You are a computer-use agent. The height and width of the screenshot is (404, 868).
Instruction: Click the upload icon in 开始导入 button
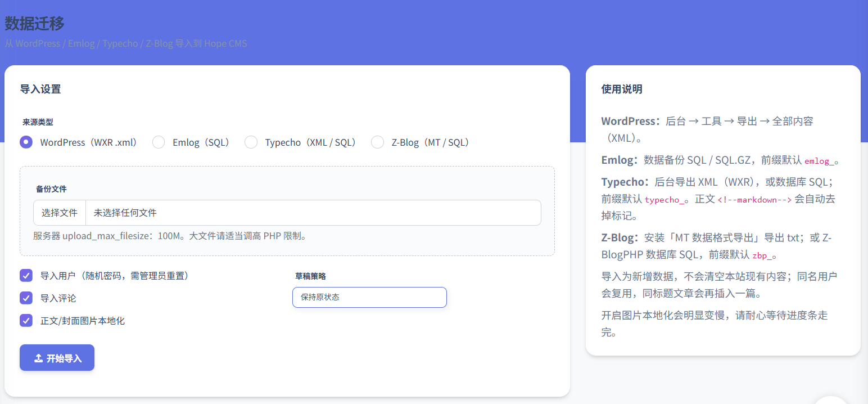click(38, 358)
